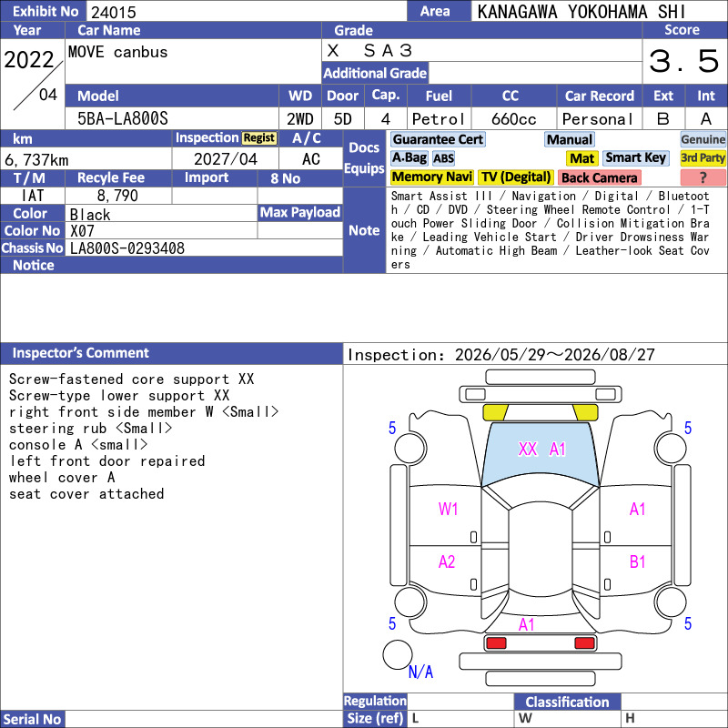Click the B1 mark on right rear door
The image size is (728, 728).
tap(637, 561)
